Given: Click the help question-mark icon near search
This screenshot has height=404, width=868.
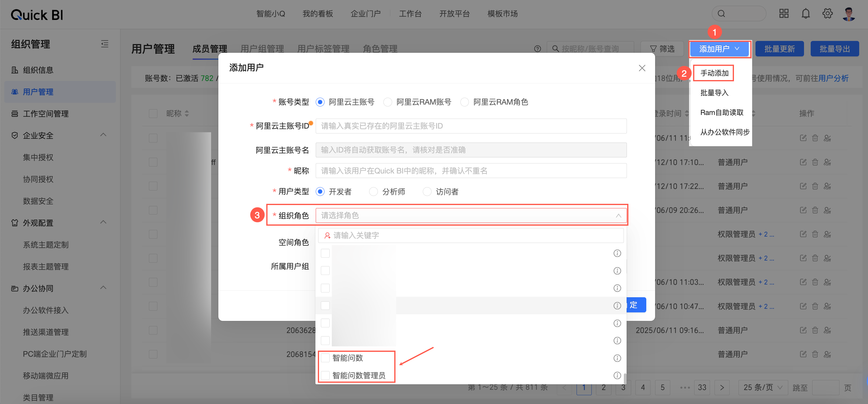Looking at the screenshot, I should (x=537, y=49).
